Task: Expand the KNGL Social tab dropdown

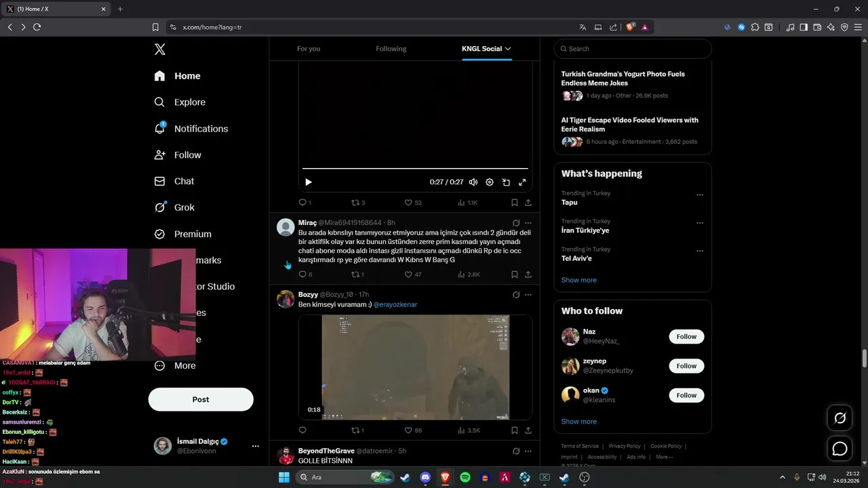Action: tap(508, 49)
